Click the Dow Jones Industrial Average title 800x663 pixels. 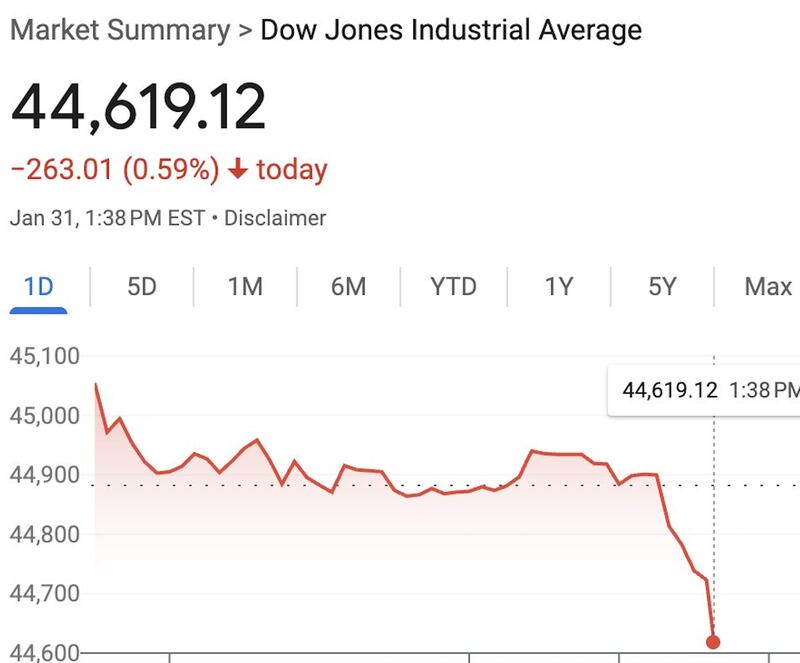(x=451, y=29)
